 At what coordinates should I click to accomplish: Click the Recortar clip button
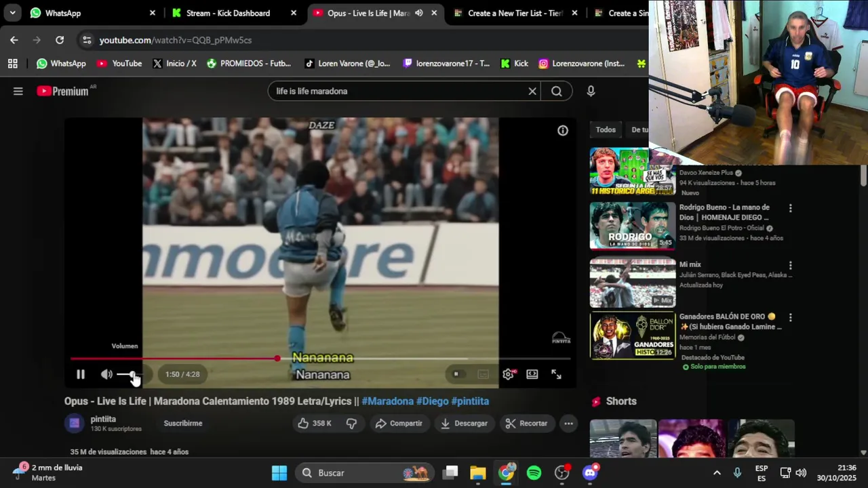(x=527, y=423)
